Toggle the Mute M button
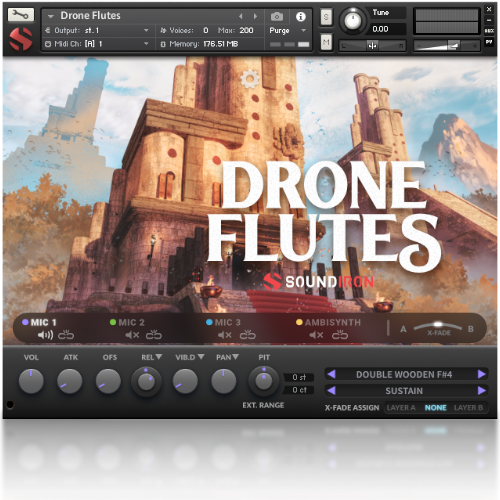The width and height of the screenshot is (500, 500). 326,42
